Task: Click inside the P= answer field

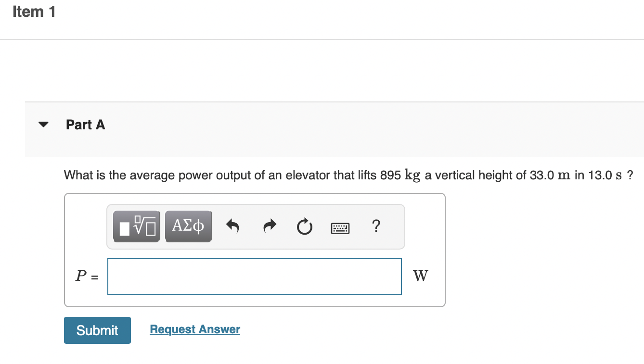Action: 254,276
